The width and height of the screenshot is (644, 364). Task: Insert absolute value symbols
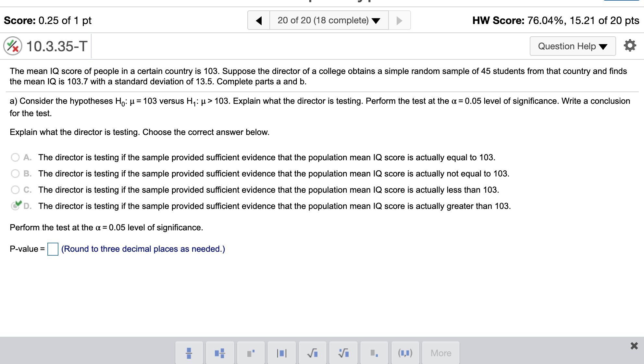tap(281, 353)
